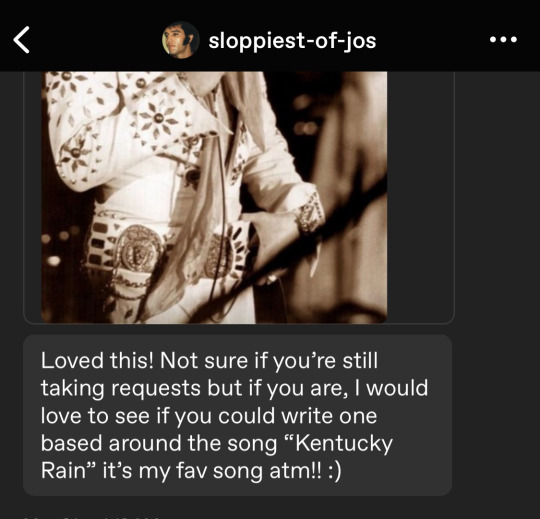Tap the words "Kentucky" in the message
This screenshot has width=540, height=519.
tap(344, 444)
